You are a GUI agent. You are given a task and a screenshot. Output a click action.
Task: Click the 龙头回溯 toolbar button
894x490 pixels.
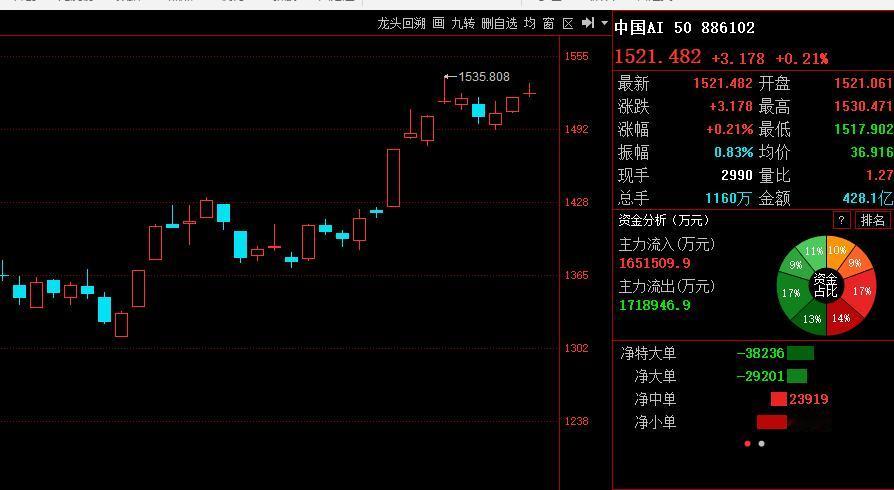(401, 24)
